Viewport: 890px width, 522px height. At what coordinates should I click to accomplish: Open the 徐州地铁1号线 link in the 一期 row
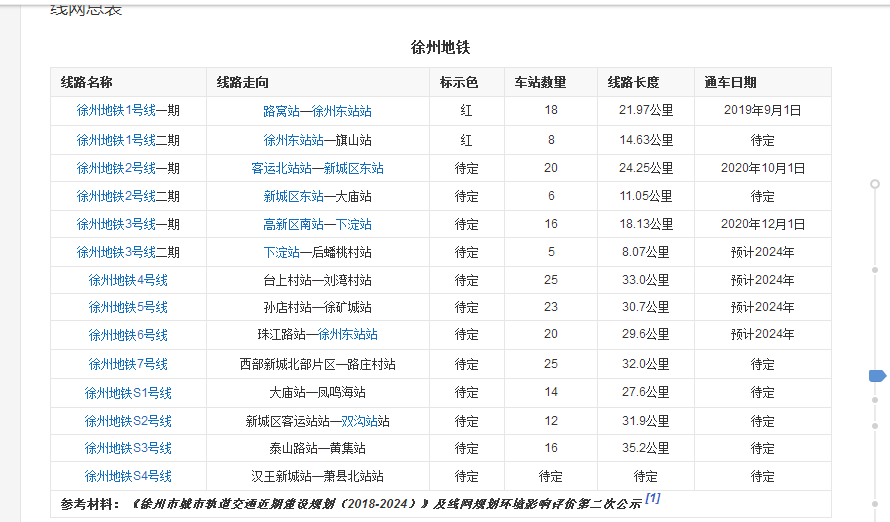(116, 111)
